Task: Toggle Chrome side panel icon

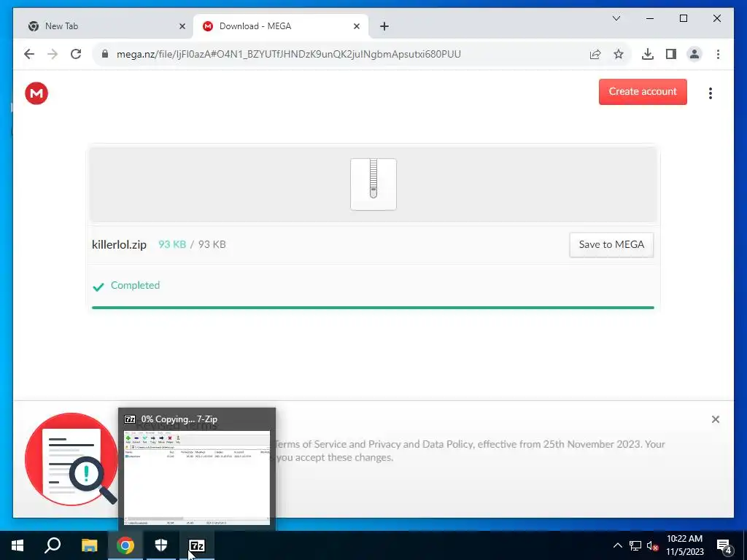Action: click(671, 54)
